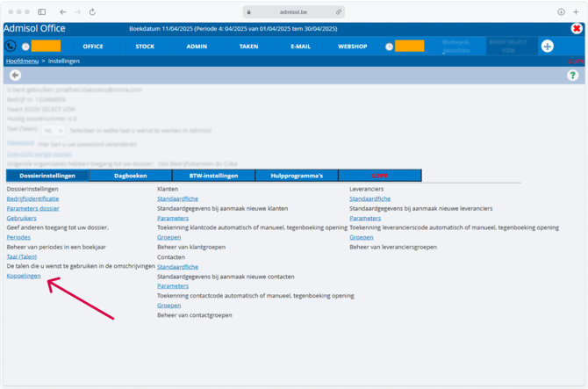Click the clock icon after WEBSHOP menu
Viewport: 588px width, 389px height.
pos(390,47)
